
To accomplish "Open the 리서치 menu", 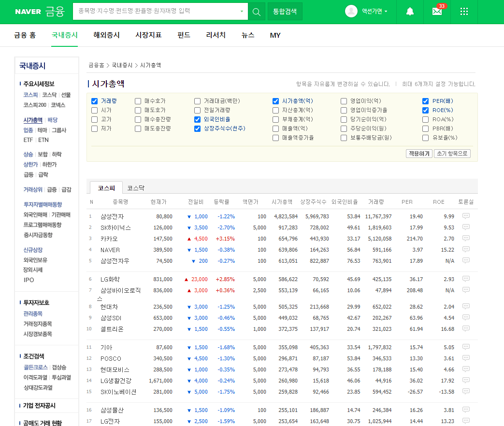I will 216,35.
